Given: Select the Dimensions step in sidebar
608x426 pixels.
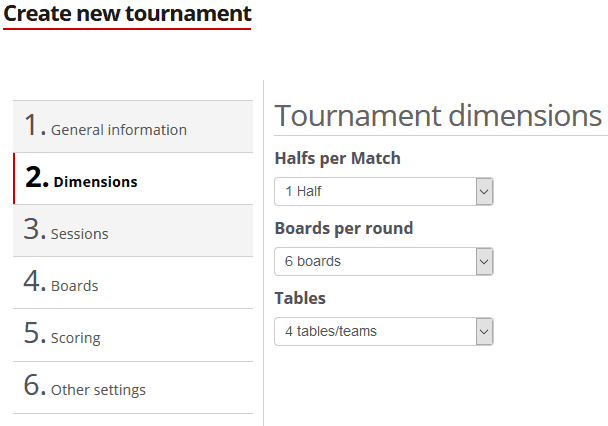Looking at the screenshot, I should (x=95, y=181).
